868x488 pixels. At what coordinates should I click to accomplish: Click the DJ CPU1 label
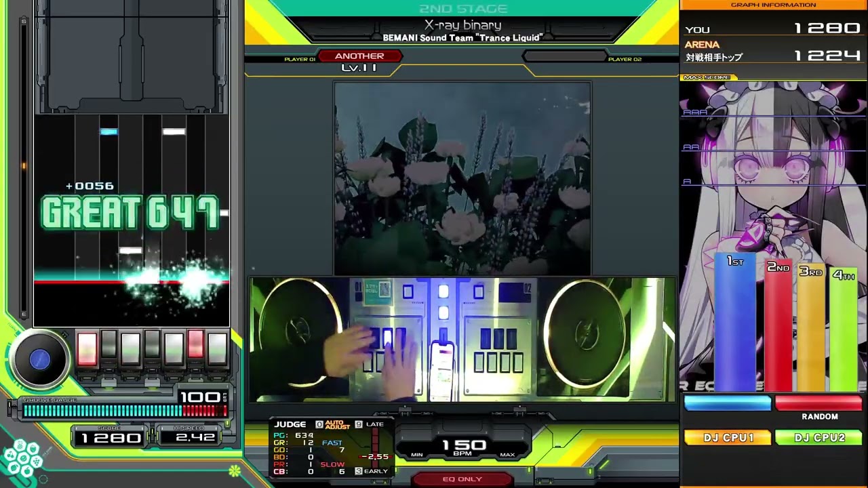click(x=728, y=438)
